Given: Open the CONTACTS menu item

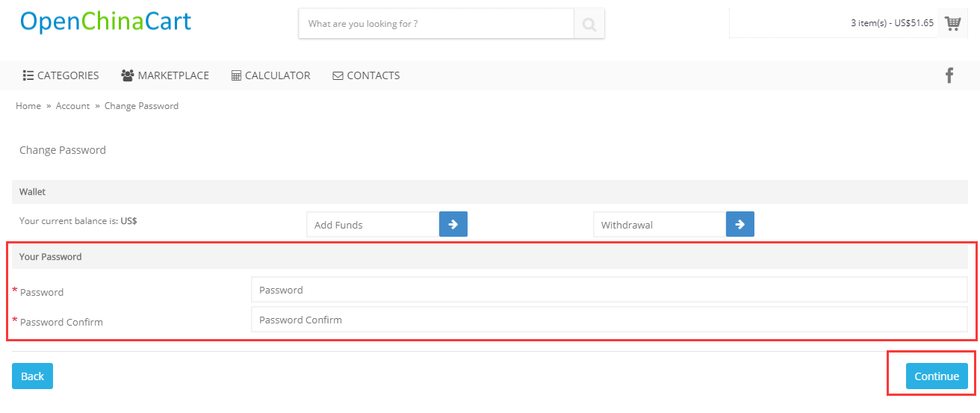Looking at the screenshot, I should pyautogui.click(x=366, y=75).
